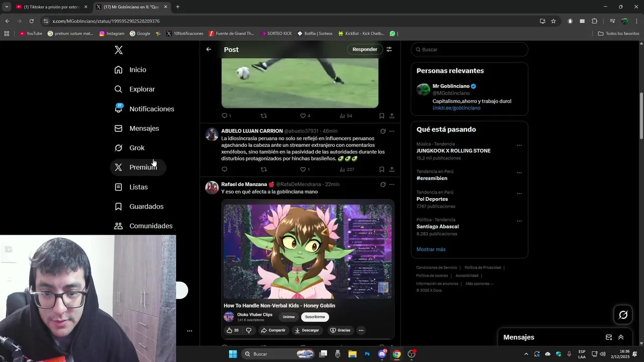Open Discord from the taskbar

(382, 354)
